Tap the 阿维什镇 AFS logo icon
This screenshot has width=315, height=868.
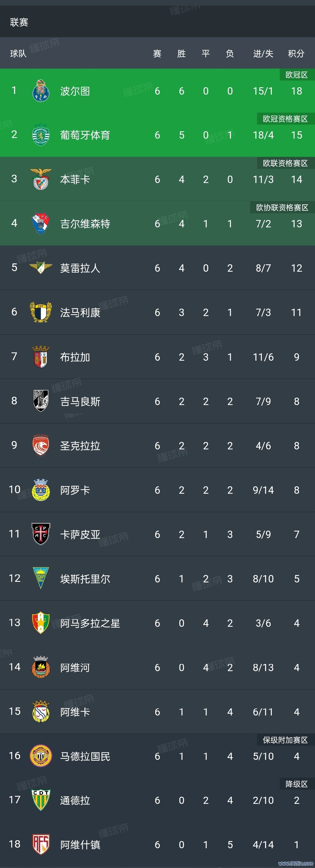[41, 844]
